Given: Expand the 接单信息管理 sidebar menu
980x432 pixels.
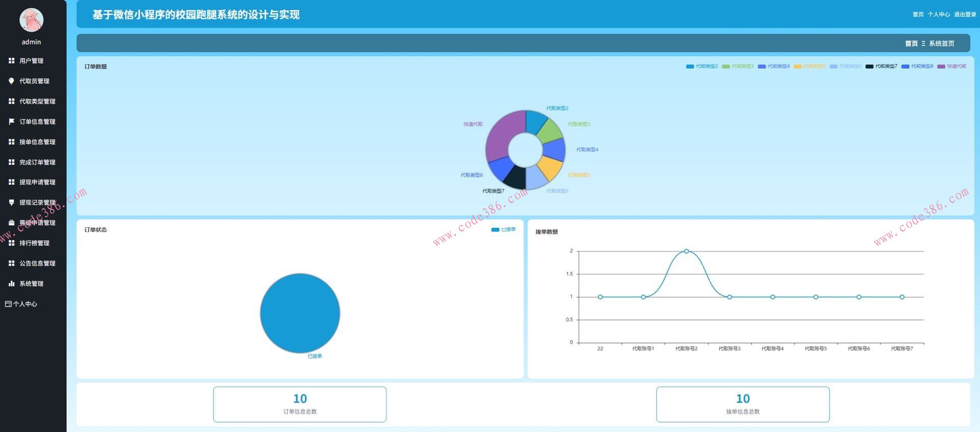Looking at the screenshot, I should [37, 142].
